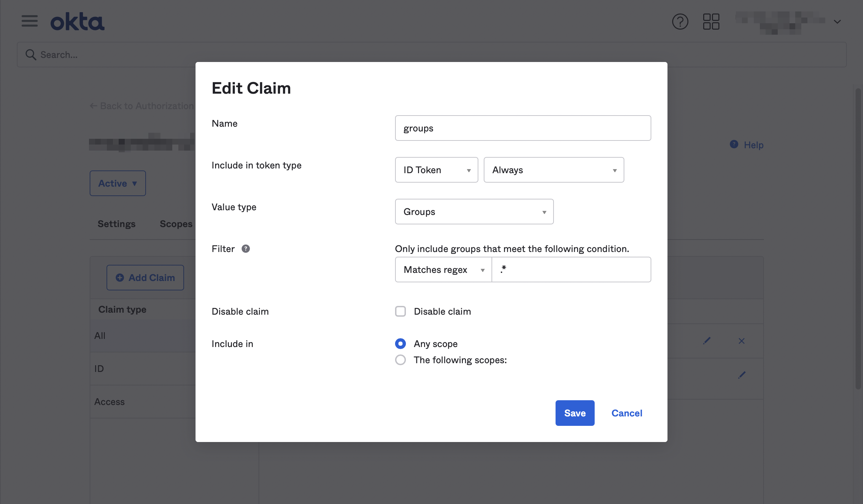This screenshot has height=504, width=863.
Task: Select the Any scope radio button
Action: coord(400,344)
